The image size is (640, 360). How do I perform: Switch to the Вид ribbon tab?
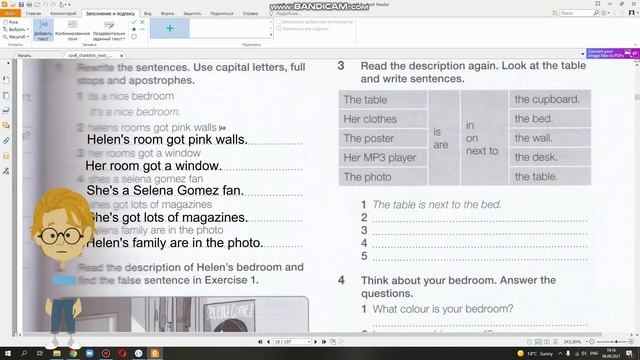coord(148,13)
